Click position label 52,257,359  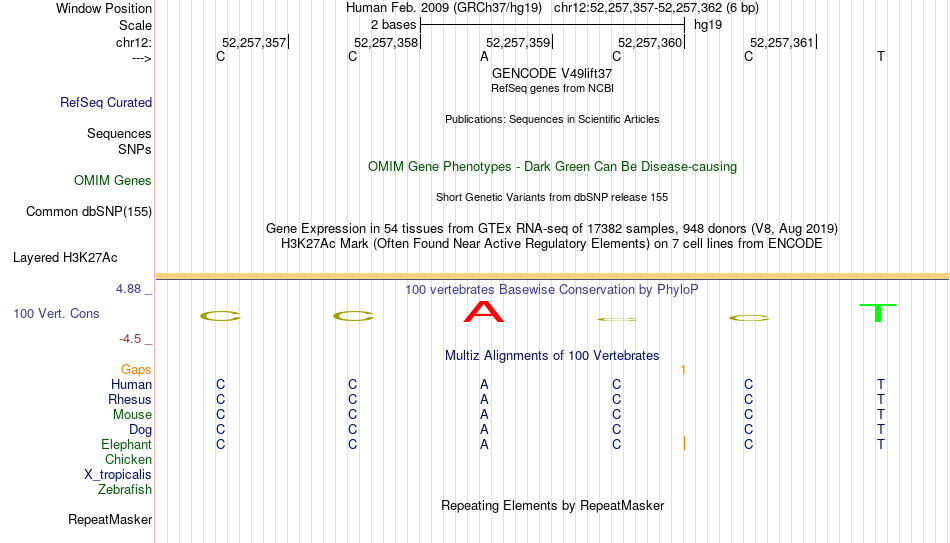518,42
